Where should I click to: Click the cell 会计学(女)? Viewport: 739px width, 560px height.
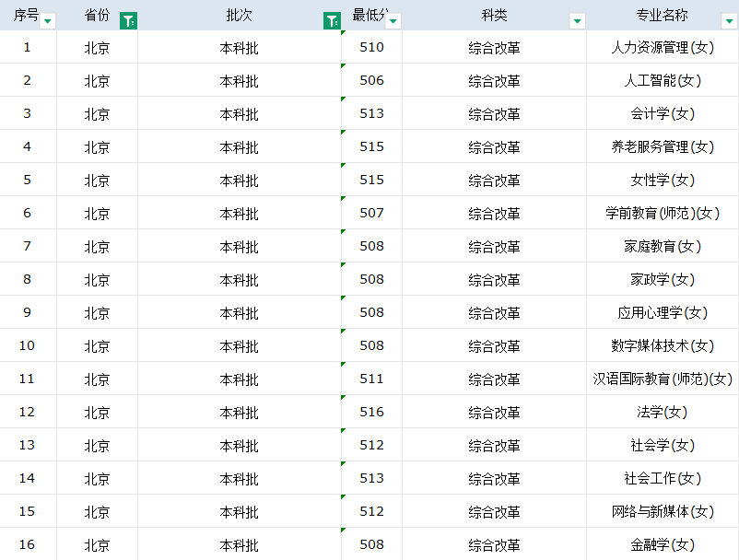click(663, 113)
